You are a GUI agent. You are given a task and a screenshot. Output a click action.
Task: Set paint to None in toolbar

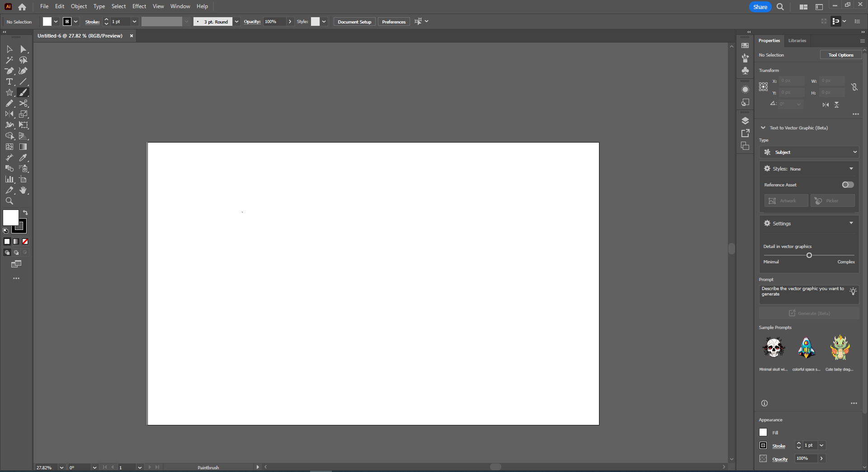tap(25, 242)
